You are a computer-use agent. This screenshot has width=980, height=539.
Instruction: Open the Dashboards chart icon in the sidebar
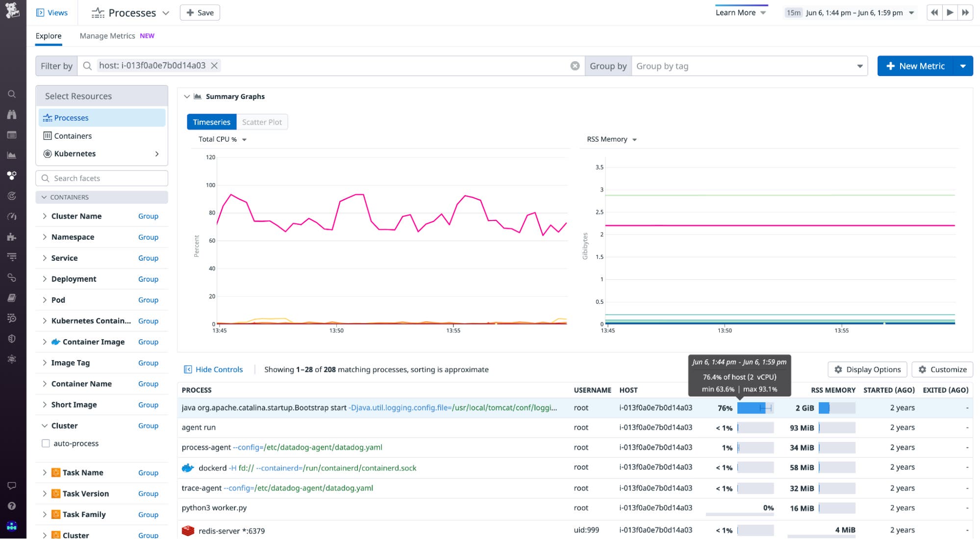click(x=12, y=155)
